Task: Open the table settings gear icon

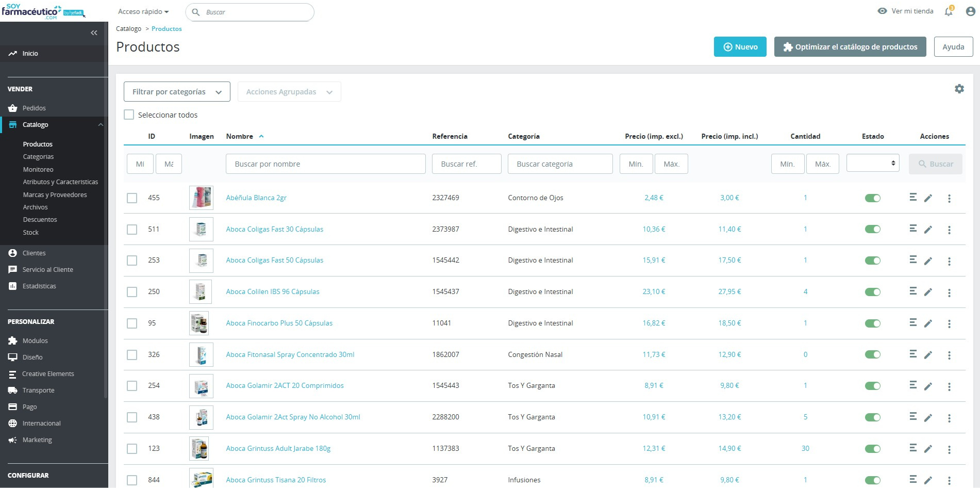Action: pos(959,89)
